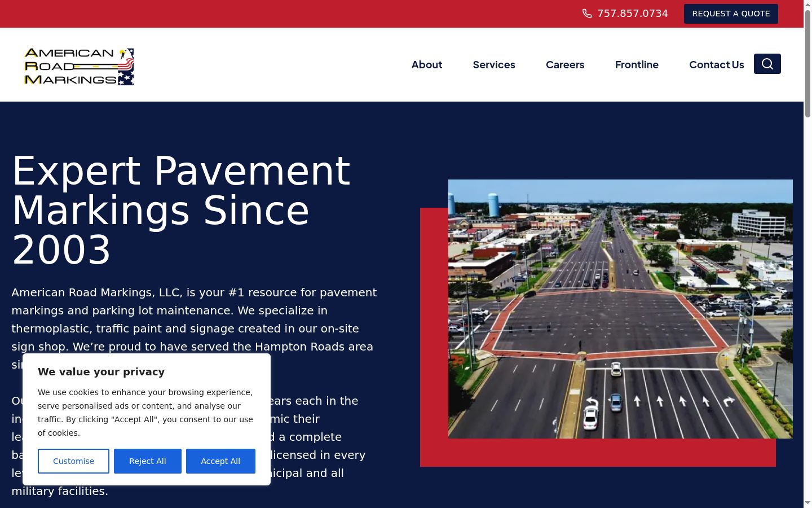Click the "We value your privacy" heading
Viewport: 812px width, 508px height.
pos(101,371)
